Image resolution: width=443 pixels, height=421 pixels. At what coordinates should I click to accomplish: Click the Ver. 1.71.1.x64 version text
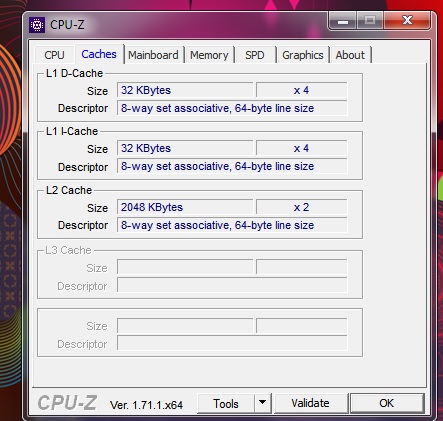(x=146, y=405)
